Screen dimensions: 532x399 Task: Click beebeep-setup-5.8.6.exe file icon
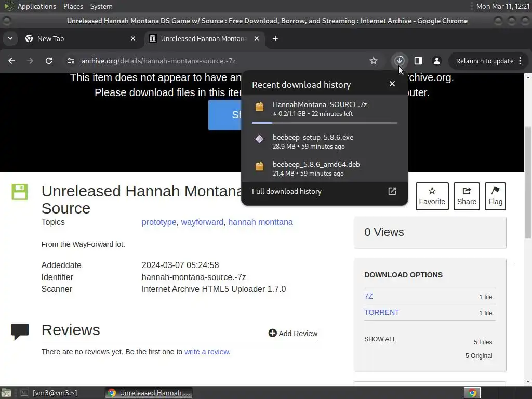[259, 139]
